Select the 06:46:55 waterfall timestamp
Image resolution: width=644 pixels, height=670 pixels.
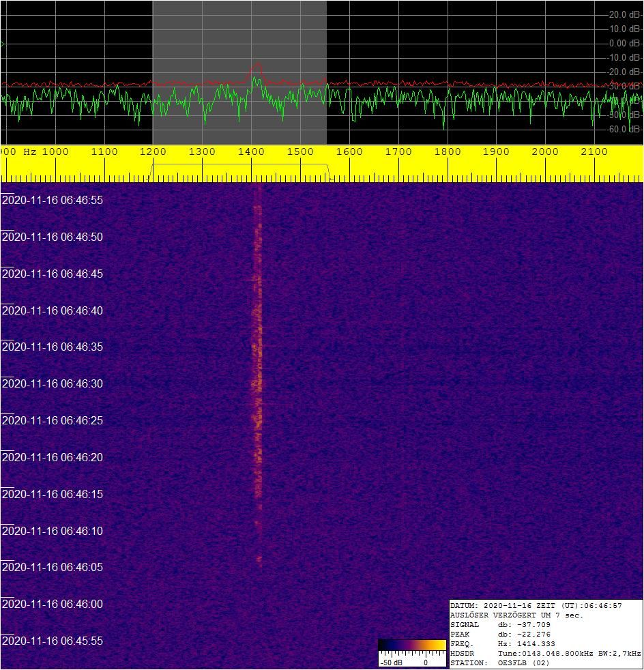click(x=53, y=200)
